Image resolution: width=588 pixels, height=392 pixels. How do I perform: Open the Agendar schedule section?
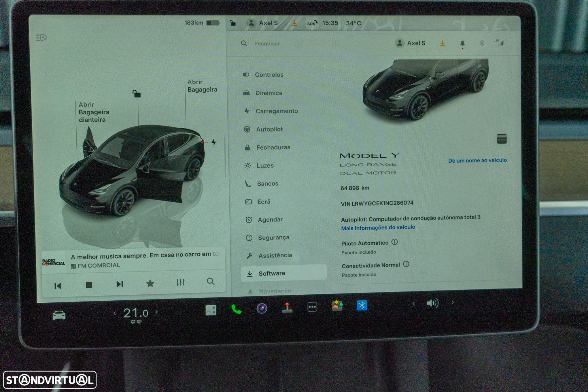tap(264, 220)
